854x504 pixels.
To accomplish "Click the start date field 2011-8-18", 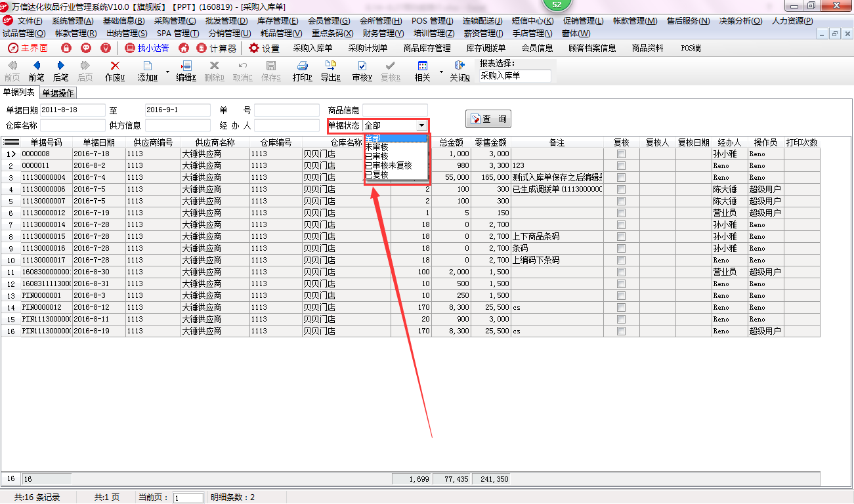I will (x=73, y=110).
